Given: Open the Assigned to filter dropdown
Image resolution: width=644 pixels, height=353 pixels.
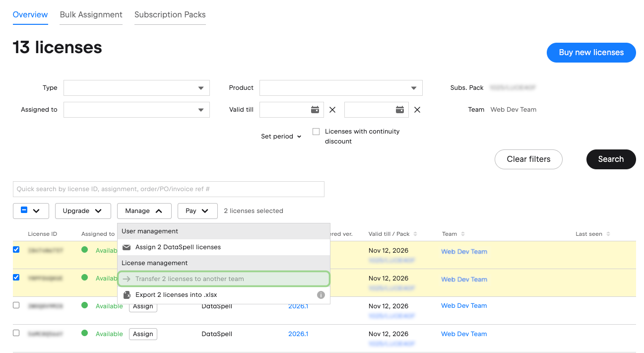Looking at the screenshot, I should click(x=136, y=110).
